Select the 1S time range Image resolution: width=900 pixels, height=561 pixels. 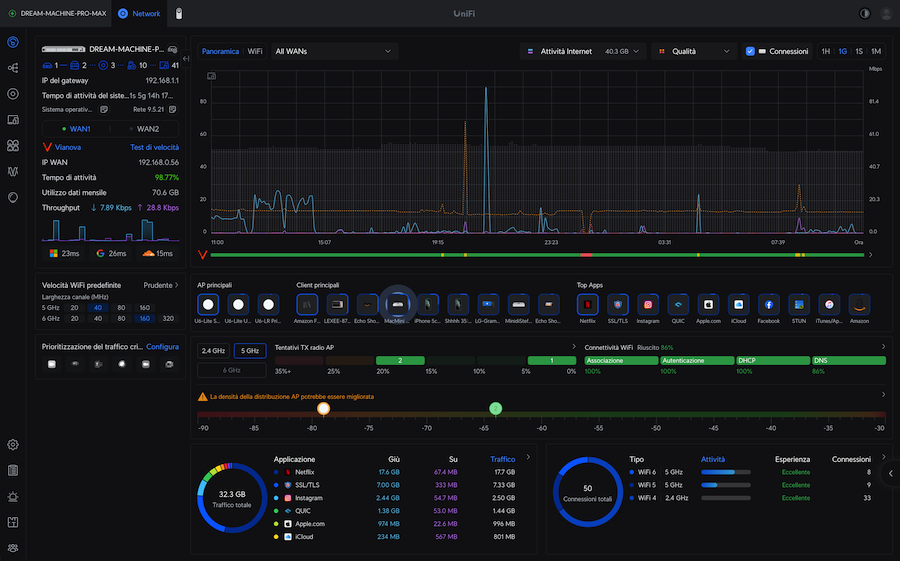859,51
